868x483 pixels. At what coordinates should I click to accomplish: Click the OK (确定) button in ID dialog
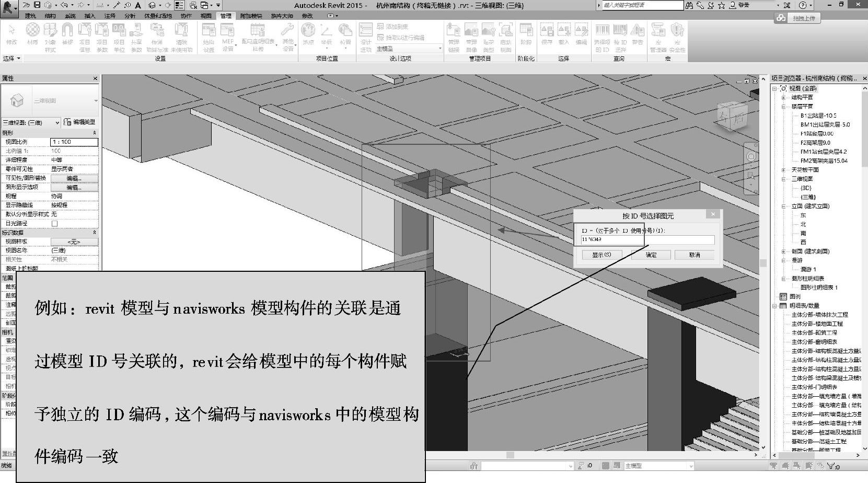click(x=651, y=255)
